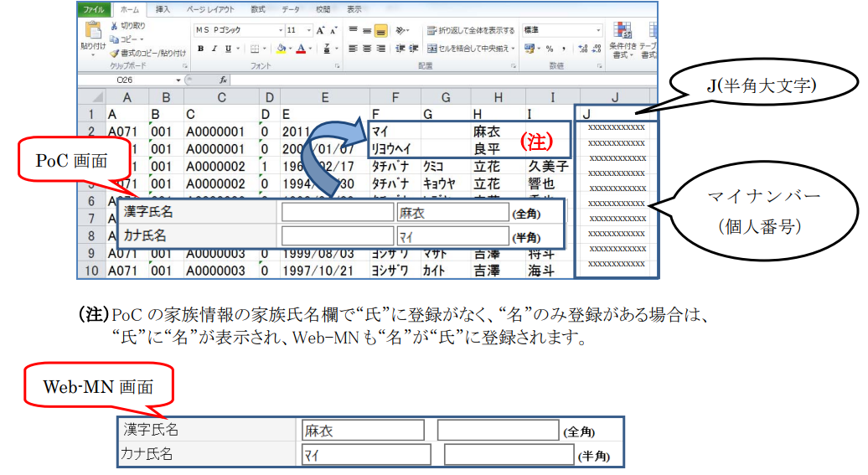868x475 pixels.
Task: Click 折り返して全体を表示する wrap text button
Action: [471, 30]
